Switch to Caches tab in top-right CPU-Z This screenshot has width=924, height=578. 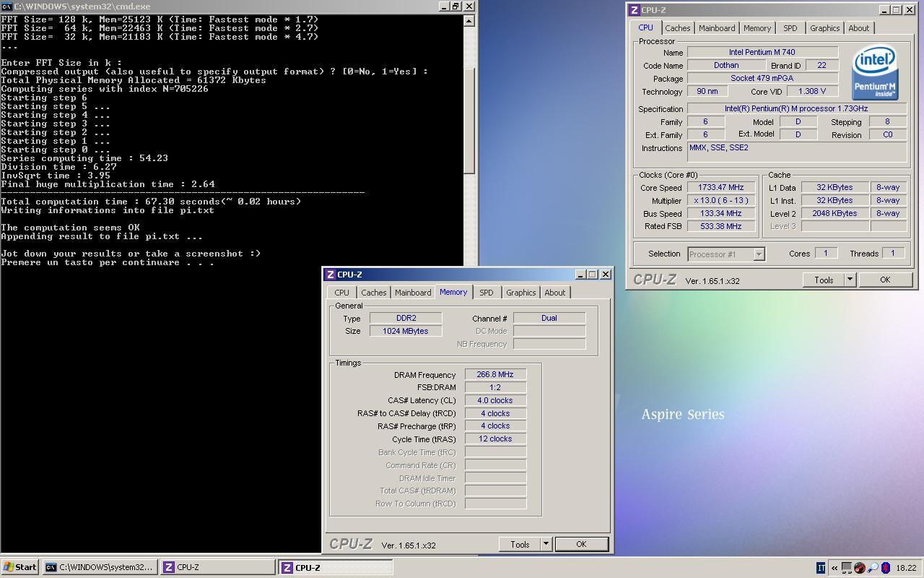(x=677, y=28)
